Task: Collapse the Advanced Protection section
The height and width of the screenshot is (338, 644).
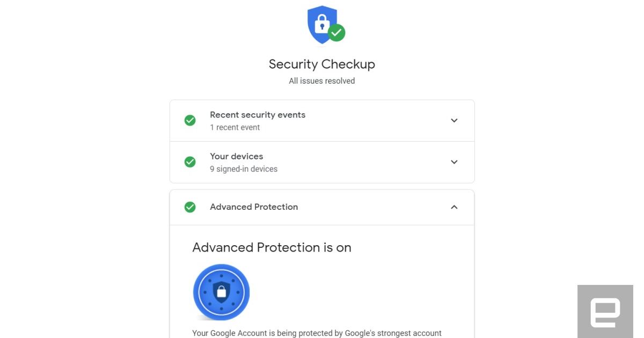Action: click(454, 207)
